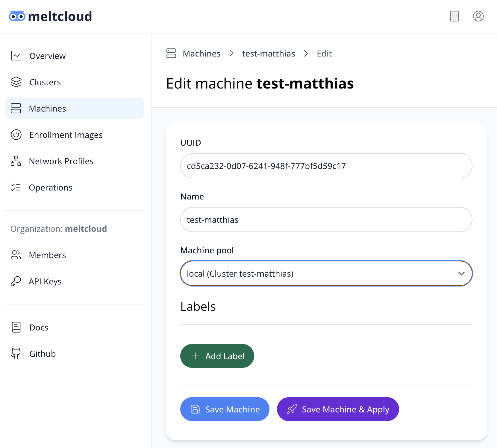The image size is (497, 448).
Task: Click the Github icon in sidebar
Action: [16, 354]
